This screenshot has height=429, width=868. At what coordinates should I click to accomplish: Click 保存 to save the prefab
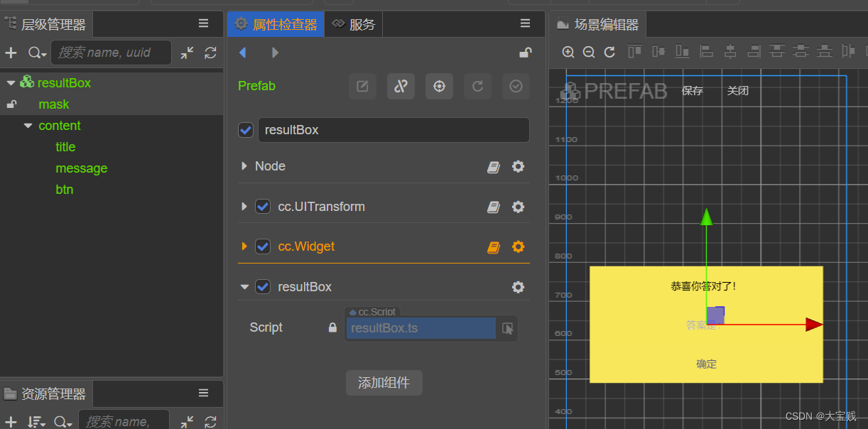[692, 91]
